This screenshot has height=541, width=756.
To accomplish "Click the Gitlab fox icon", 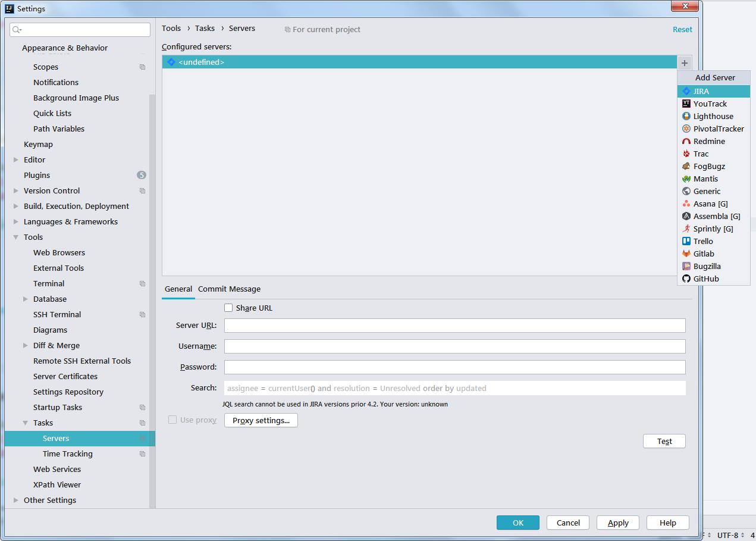I will point(686,254).
